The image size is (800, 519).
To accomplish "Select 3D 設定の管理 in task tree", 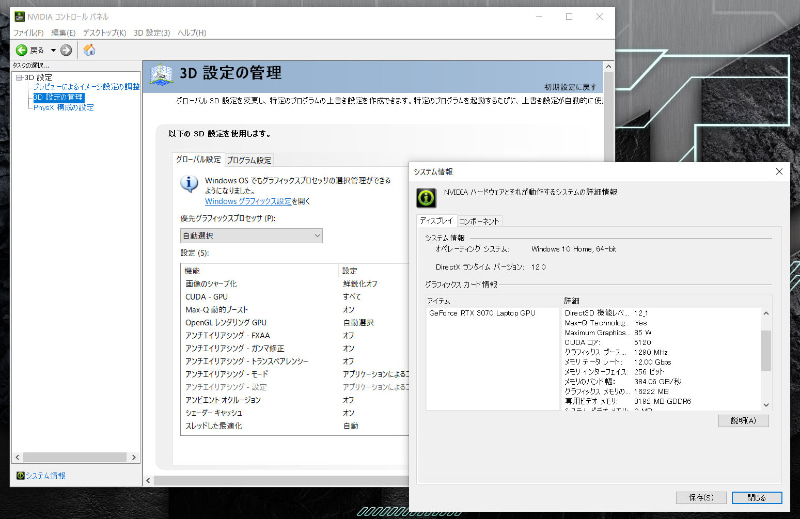I will point(58,97).
